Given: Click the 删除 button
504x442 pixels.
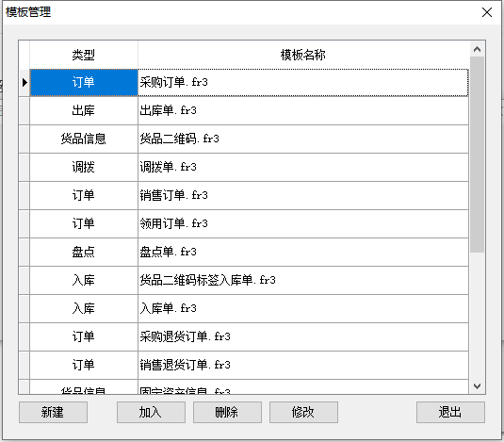Looking at the screenshot, I should (227, 412).
